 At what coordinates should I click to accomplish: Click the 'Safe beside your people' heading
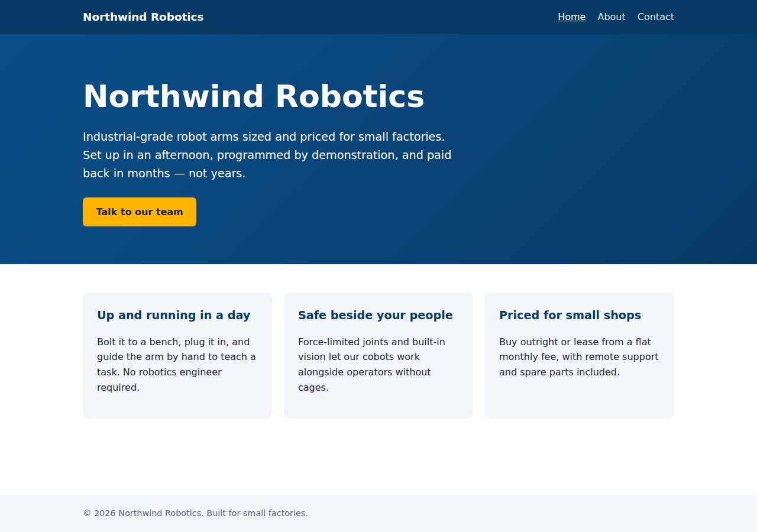click(x=376, y=315)
